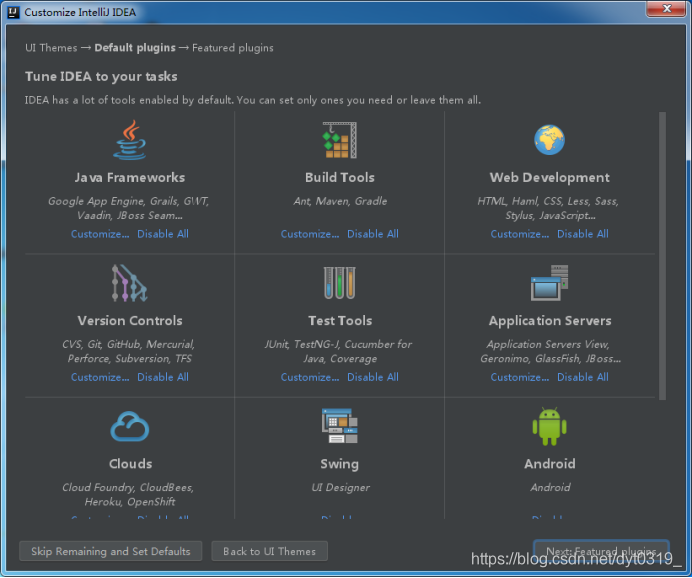
Task: Click the plugin list vertical scrollbar
Action: (662, 256)
